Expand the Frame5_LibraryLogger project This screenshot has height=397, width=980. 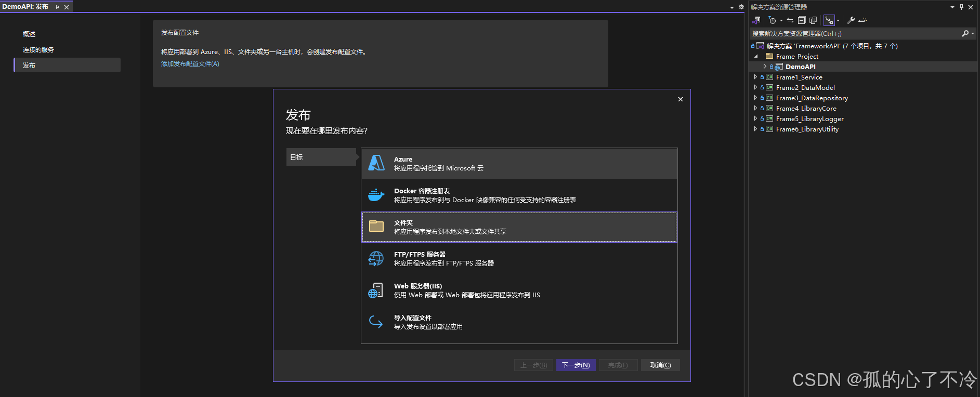click(x=755, y=118)
